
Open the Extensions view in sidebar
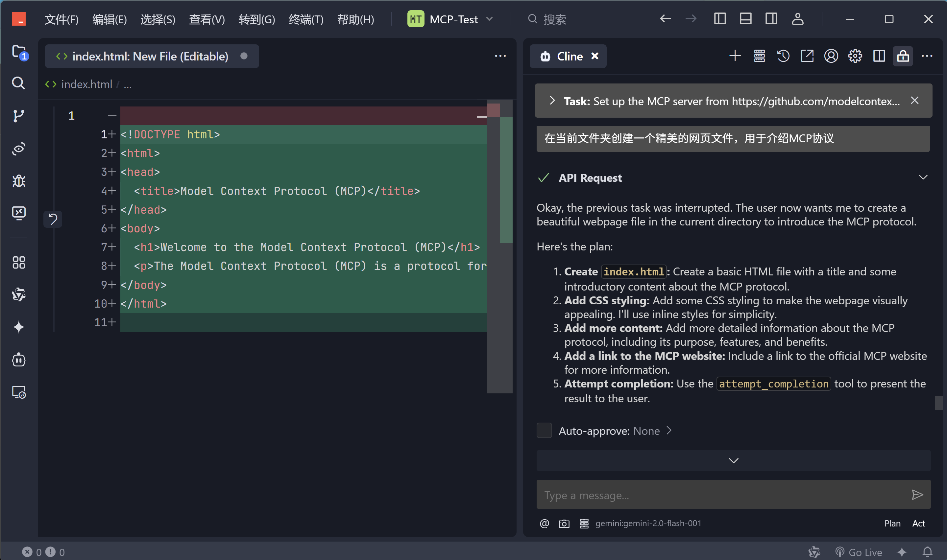click(x=18, y=263)
